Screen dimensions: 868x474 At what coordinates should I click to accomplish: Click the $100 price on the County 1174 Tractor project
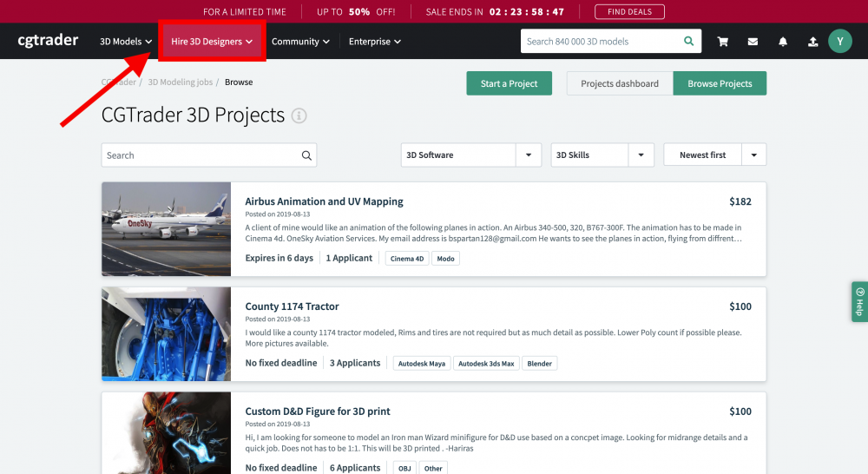740,306
